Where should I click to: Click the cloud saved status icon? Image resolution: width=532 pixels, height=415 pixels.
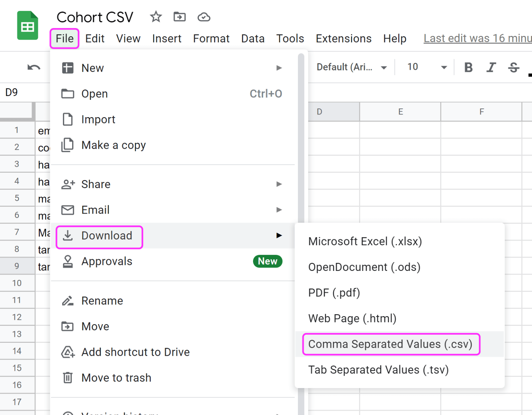[x=204, y=17]
